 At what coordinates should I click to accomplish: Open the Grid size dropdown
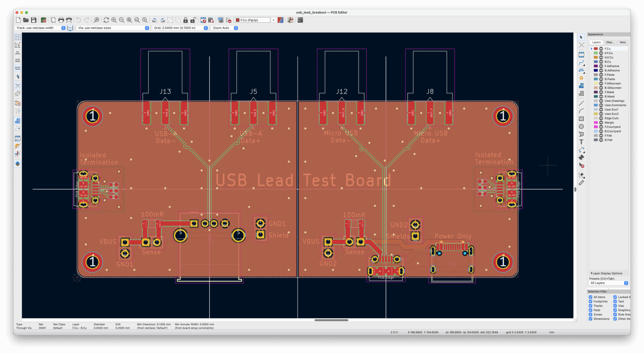click(206, 28)
